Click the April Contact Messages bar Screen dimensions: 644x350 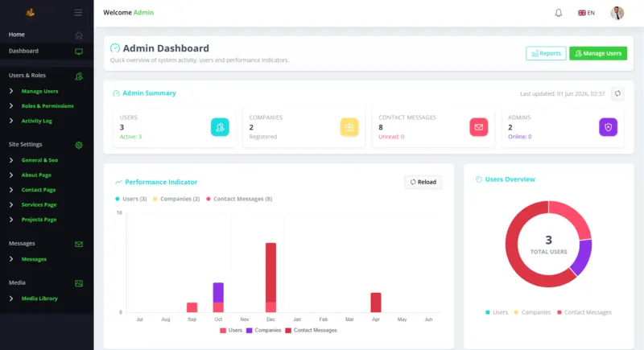click(x=376, y=303)
